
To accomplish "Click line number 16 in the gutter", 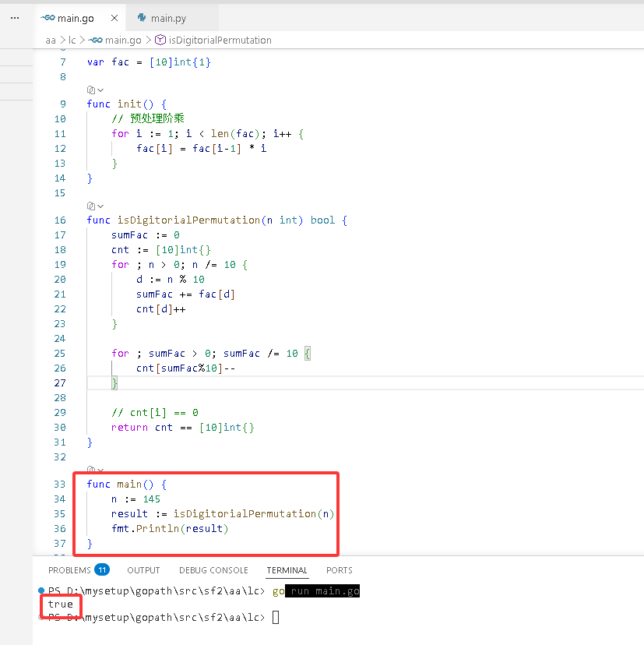I will click(60, 220).
